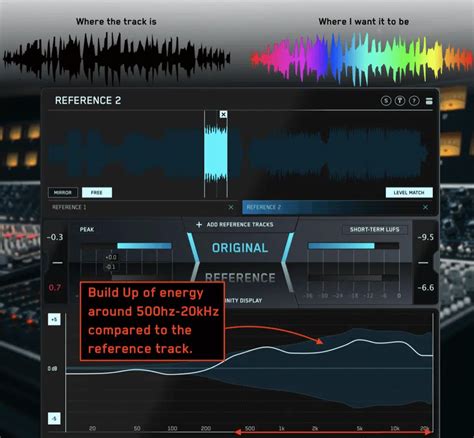Remove the highlighted loop region with its X
Screen dimensions: 474x438
click(223, 114)
